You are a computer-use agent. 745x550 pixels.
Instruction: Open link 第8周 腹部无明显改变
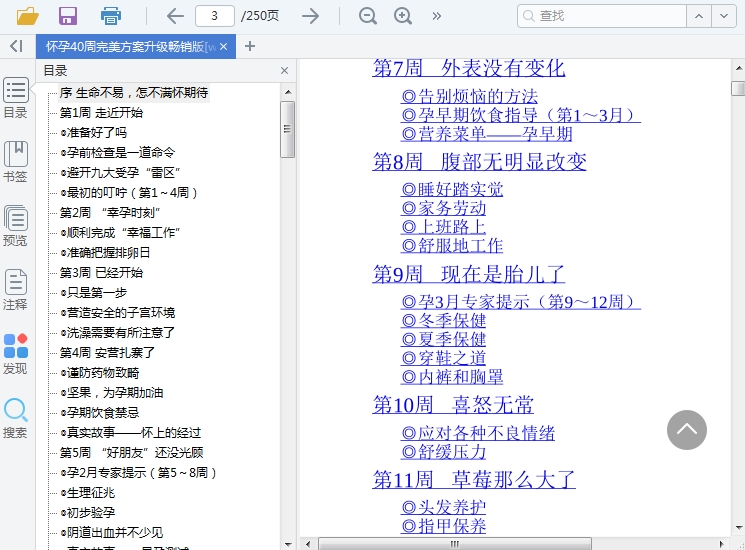pos(479,162)
